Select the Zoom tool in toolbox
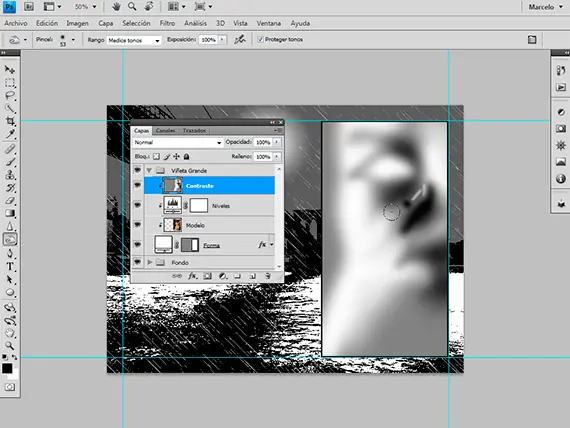 (10, 345)
